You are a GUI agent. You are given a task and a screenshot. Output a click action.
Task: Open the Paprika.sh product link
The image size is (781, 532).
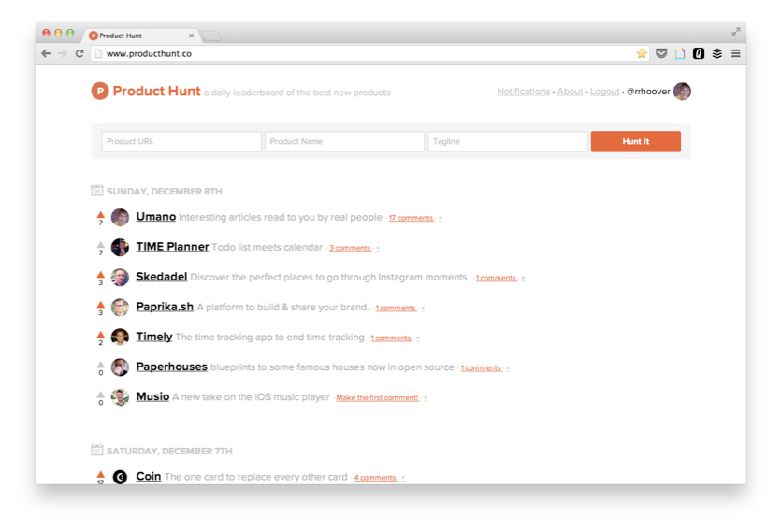(x=165, y=307)
